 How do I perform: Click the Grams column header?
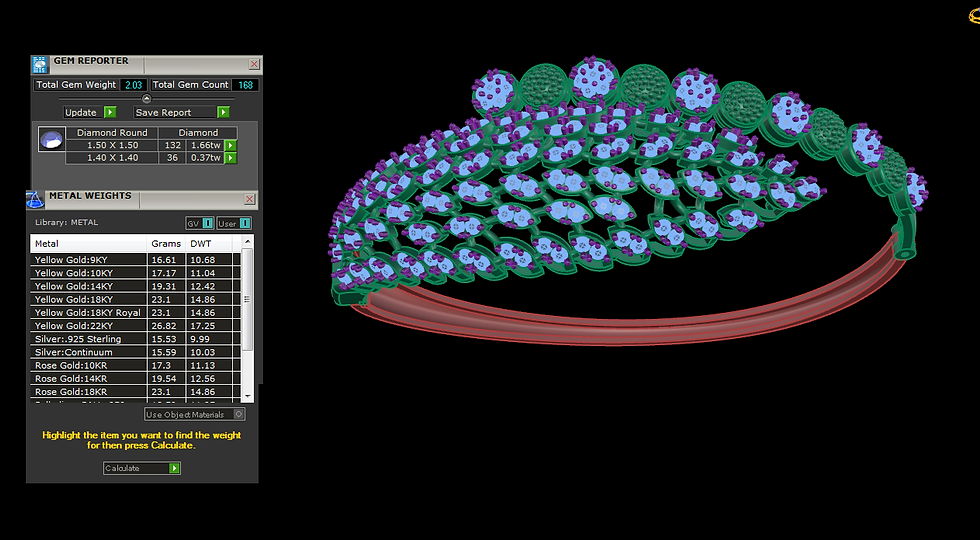tap(166, 244)
